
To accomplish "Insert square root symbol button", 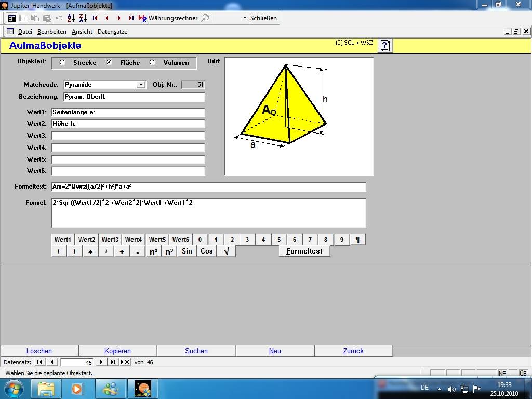I will (226, 251).
